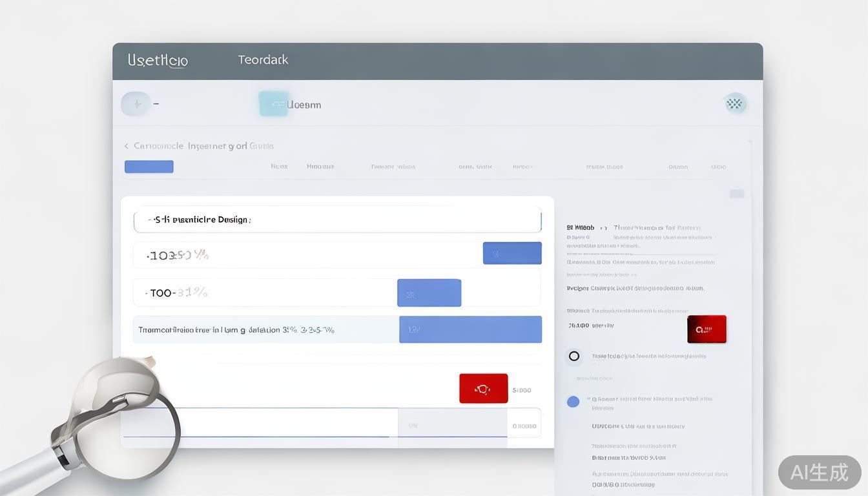Image resolution: width=868 pixels, height=496 pixels.
Task: Click the S-li bisenticlre Design input field
Action: pos(337,220)
